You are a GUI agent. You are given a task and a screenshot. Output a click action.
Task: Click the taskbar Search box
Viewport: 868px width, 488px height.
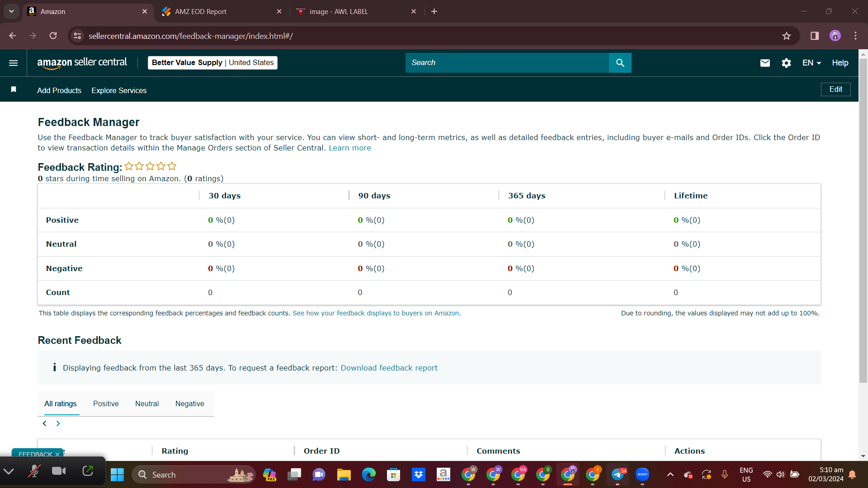click(193, 474)
